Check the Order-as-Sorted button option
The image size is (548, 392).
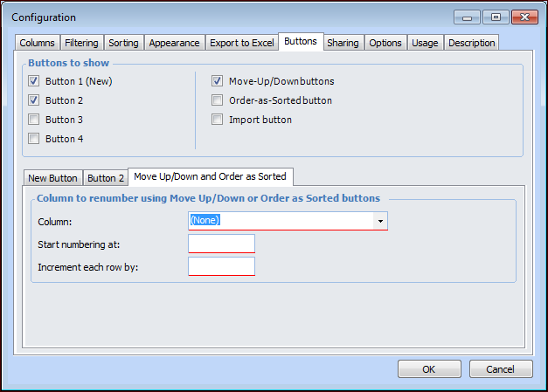pos(218,100)
